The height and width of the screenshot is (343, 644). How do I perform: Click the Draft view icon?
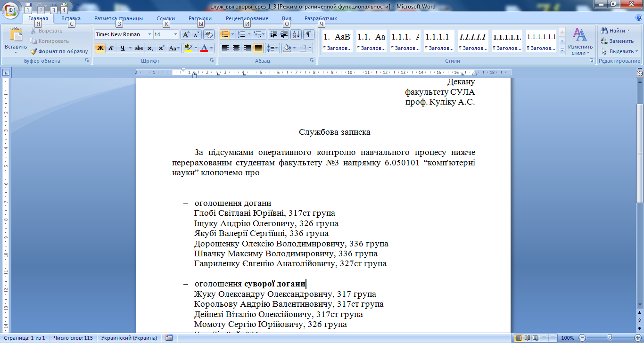click(553, 338)
